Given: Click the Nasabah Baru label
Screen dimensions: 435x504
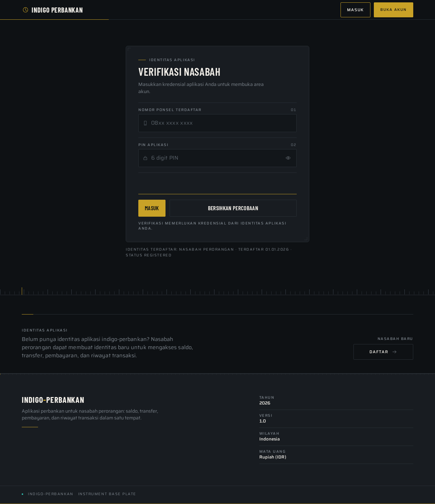Looking at the screenshot, I should click(395, 339).
